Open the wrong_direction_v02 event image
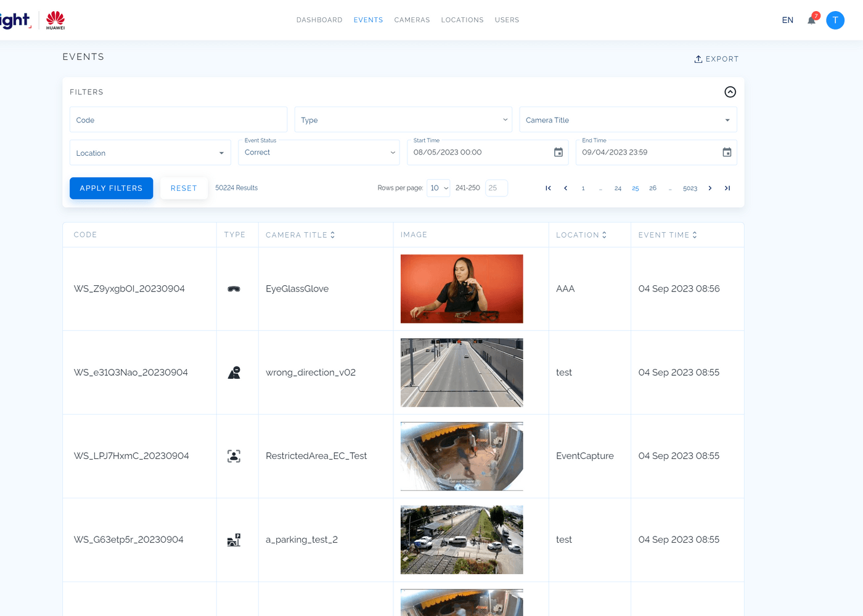Screen dimensions: 863x616 point(462,373)
